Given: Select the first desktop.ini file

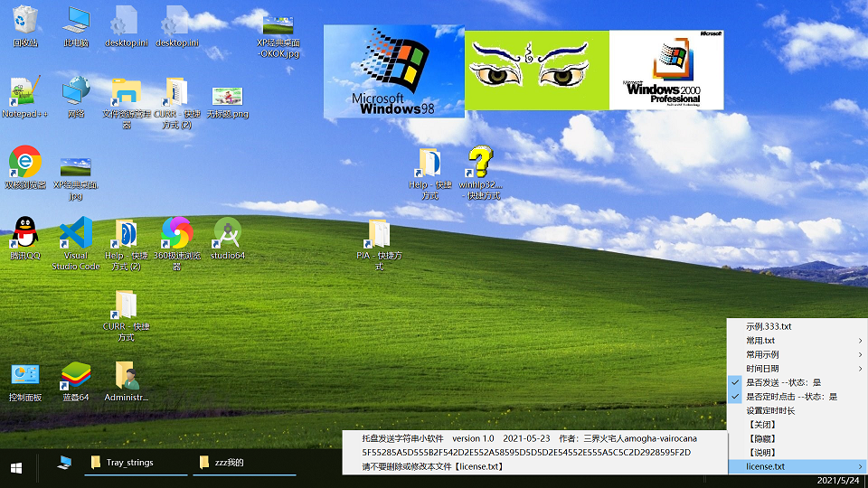Looking at the screenshot, I should (127, 26).
